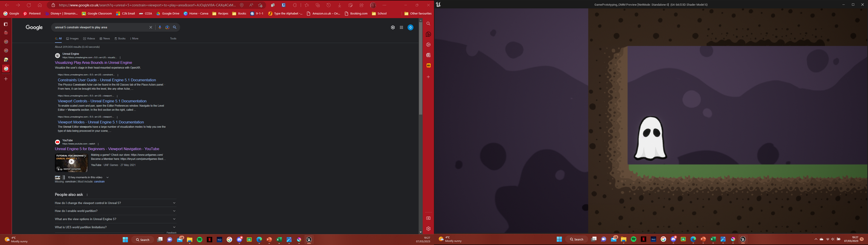Viewport: 868px width, 245px height.
Task: Open the Constraints User Guide link
Action: click(107, 80)
